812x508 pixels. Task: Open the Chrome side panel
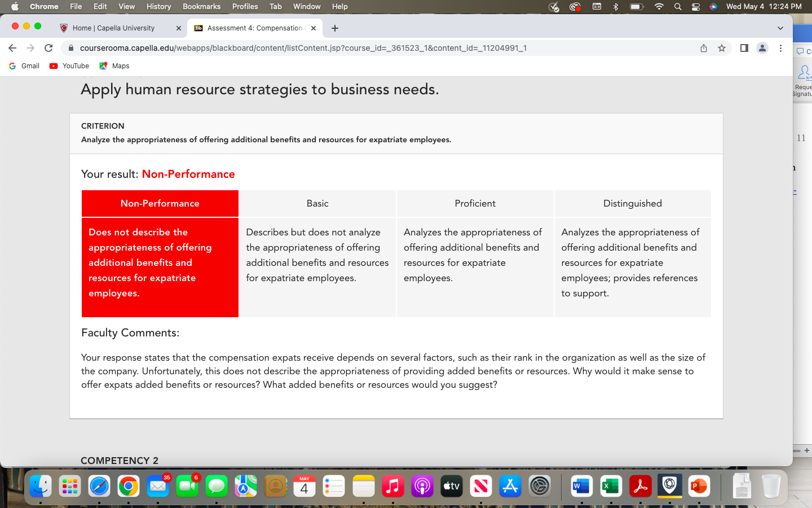point(744,48)
